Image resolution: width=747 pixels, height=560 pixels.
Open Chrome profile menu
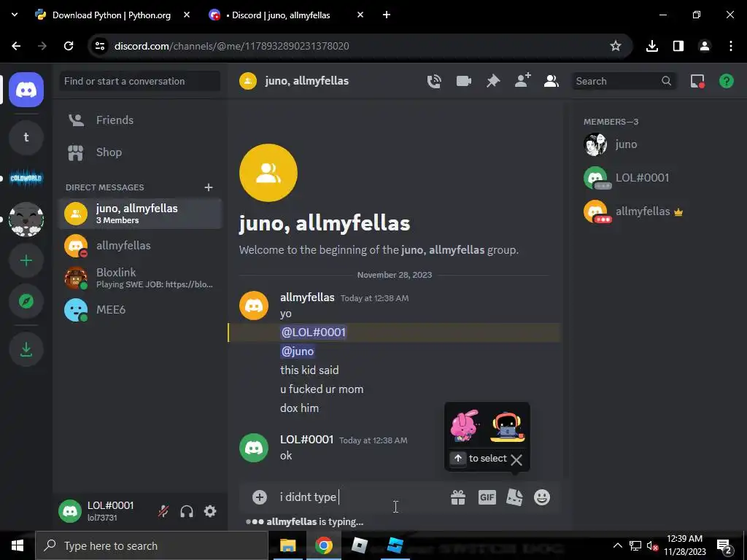(x=705, y=46)
